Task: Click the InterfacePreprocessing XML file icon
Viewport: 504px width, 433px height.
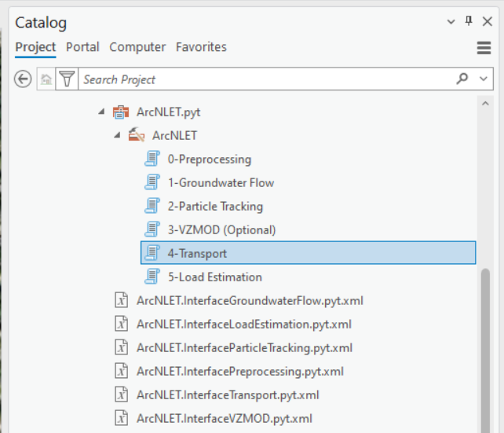Action: click(x=122, y=371)
